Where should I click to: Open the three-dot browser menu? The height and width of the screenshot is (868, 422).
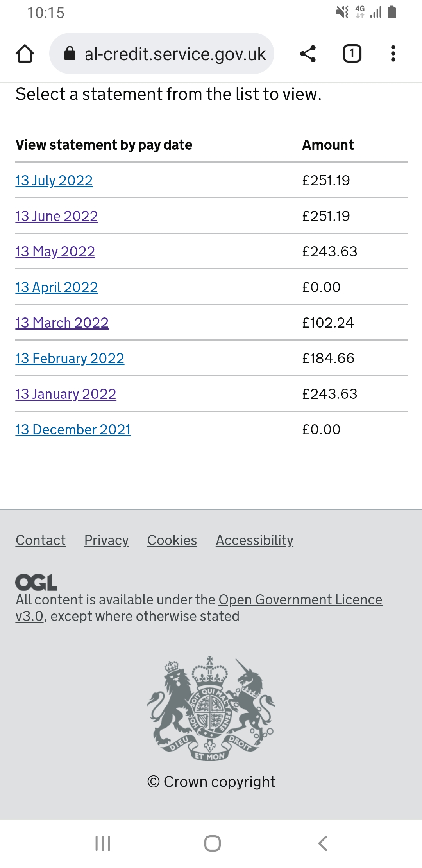[393, 54]
